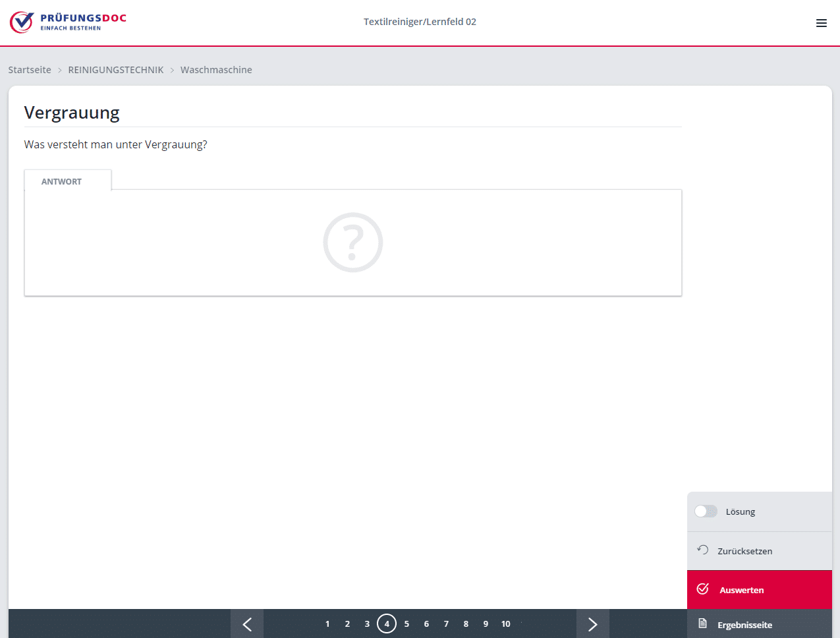Navigate to REINIGUNGSTECHNIK breadcrumb
The height and width of the screenshot is (638, 840).
116,70
